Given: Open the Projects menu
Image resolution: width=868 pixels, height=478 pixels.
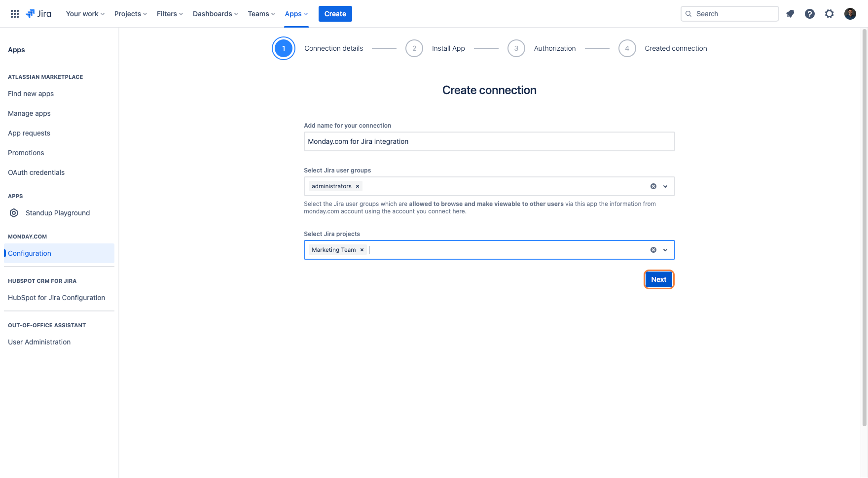Looking at the screenshot, I should coord(131,14).
